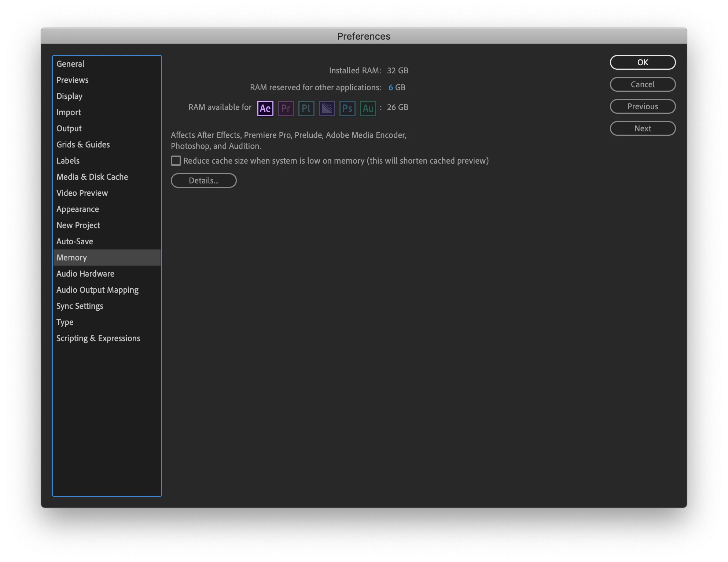This screenshot has width=728, height=562.
Task: Select Media & Disk Cache category
Action: [x=92, y=177]
